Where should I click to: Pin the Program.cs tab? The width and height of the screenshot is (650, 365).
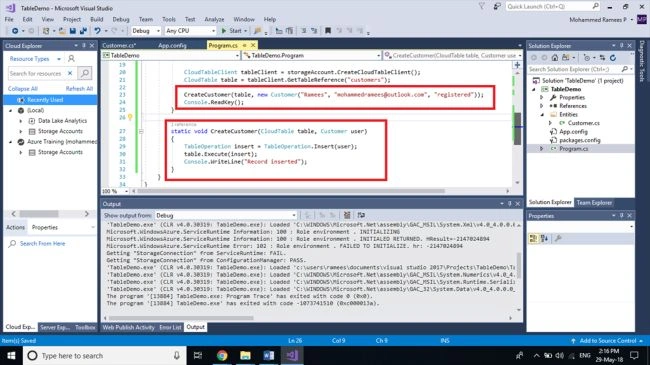coord(244,45)
